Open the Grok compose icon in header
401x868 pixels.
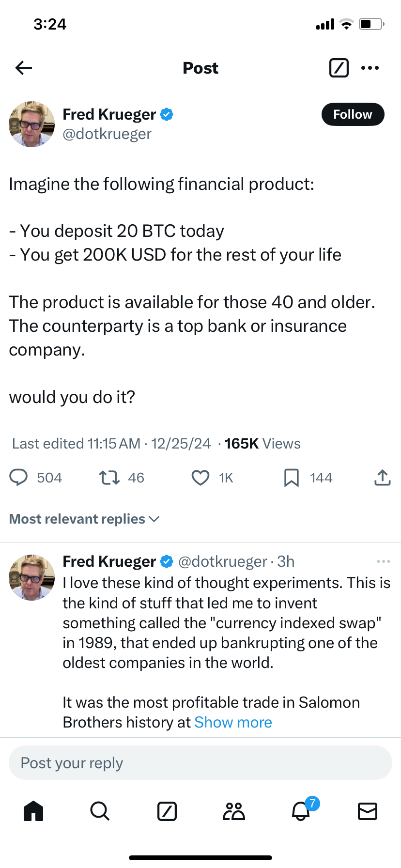tap(339, 68)
